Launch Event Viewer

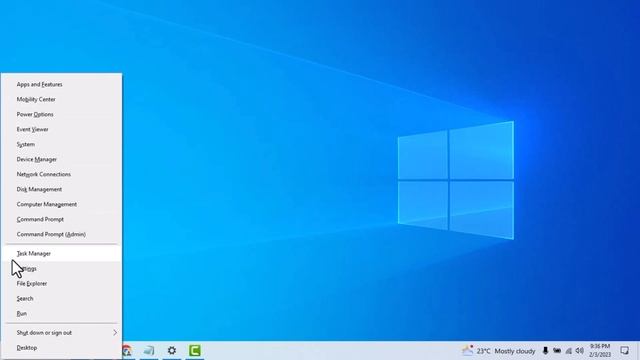coord(61,129)
